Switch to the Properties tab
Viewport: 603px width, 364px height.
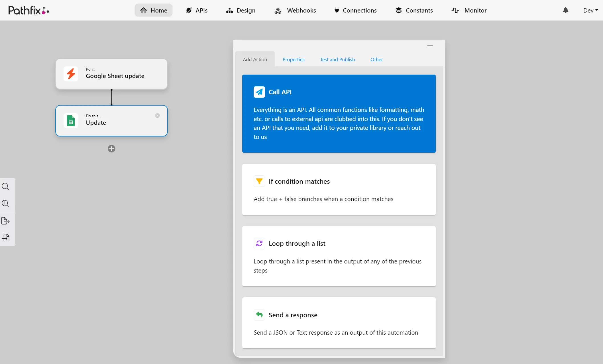294,59
